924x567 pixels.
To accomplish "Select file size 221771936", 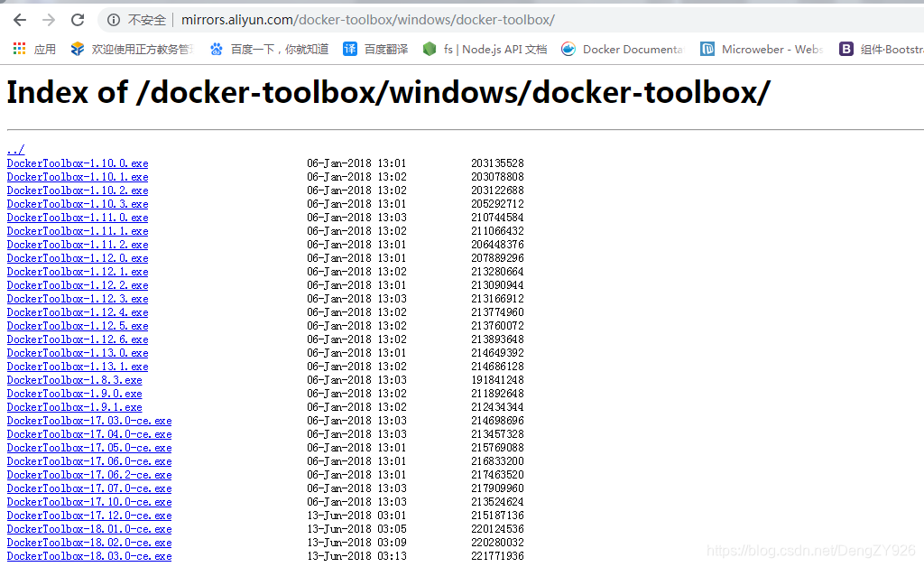I will [497, 556].
